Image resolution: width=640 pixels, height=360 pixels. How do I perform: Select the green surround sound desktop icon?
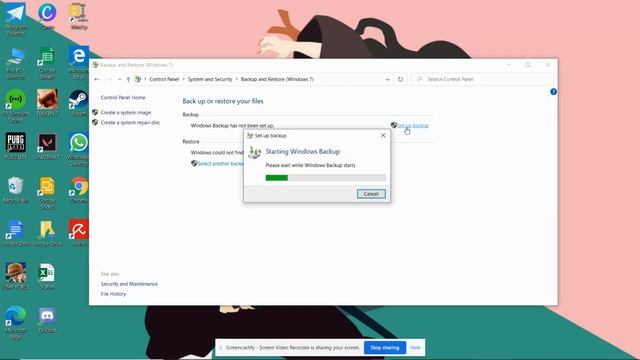click(x=15, y=106)
